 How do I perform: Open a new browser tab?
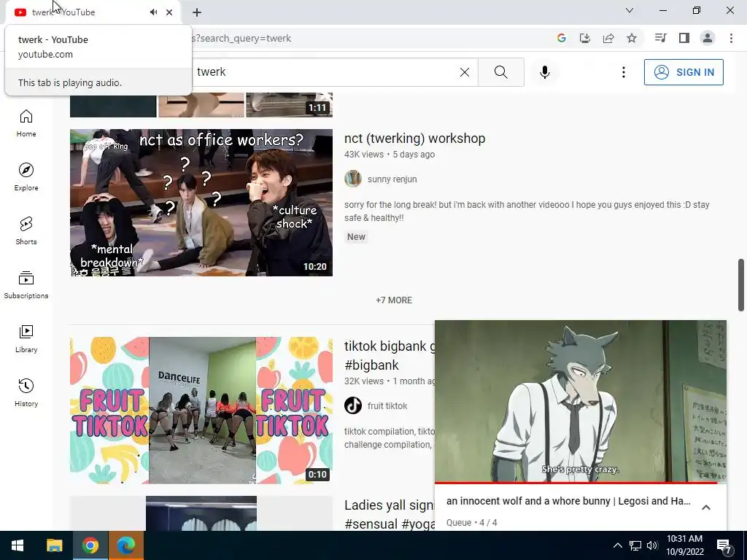197,12
